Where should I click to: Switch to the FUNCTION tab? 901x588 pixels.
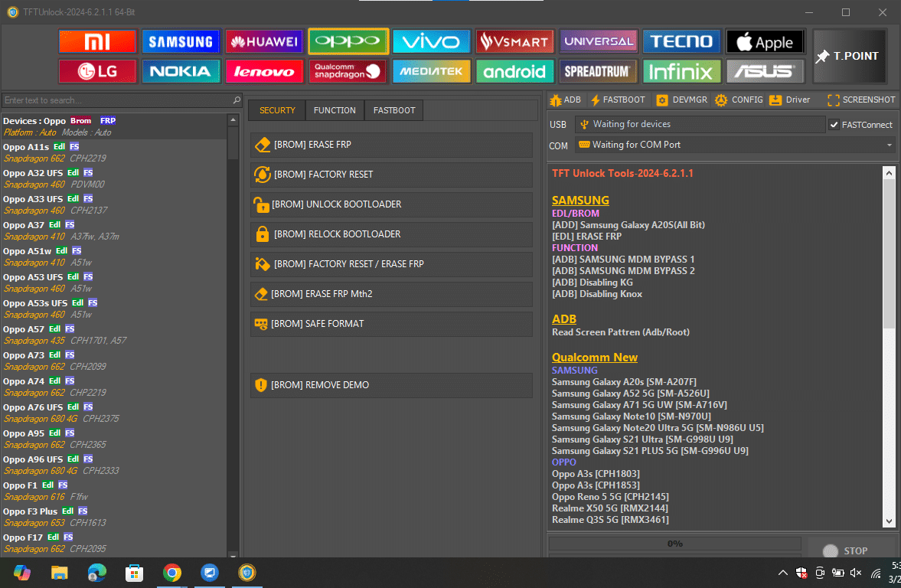pyautogui.click(x=334, y=110)
